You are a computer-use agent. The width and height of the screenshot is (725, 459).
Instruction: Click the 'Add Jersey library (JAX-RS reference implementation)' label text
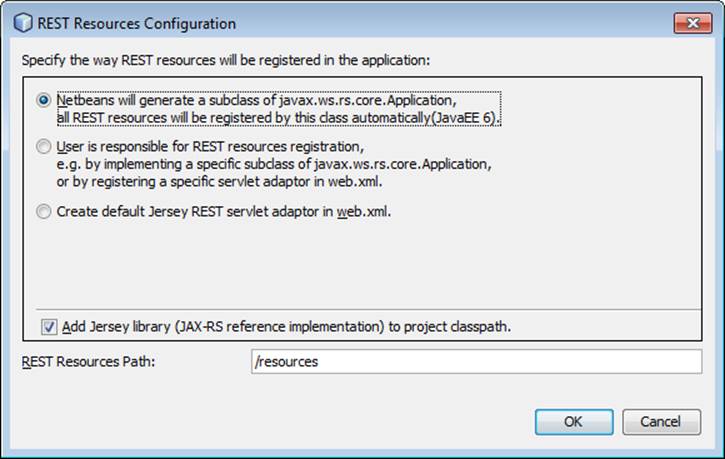click(x=293, y=327)
